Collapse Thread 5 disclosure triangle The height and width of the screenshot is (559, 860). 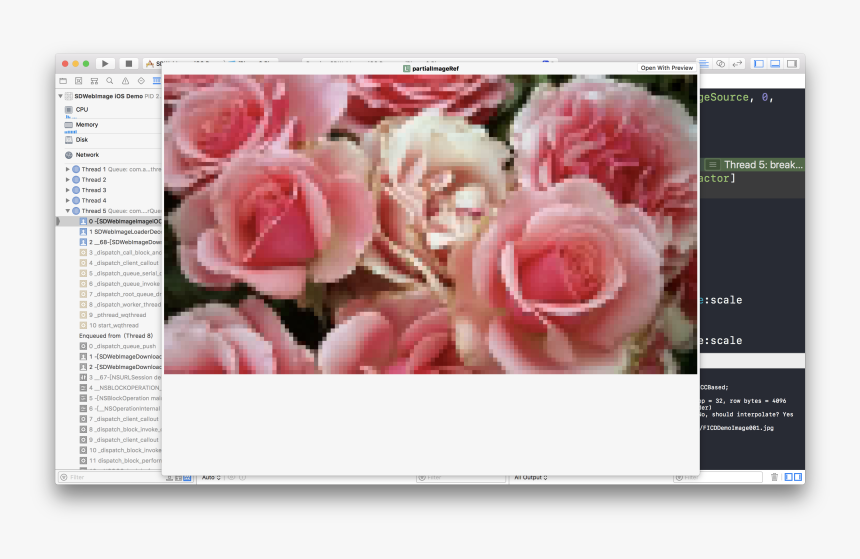pos(67,211)
